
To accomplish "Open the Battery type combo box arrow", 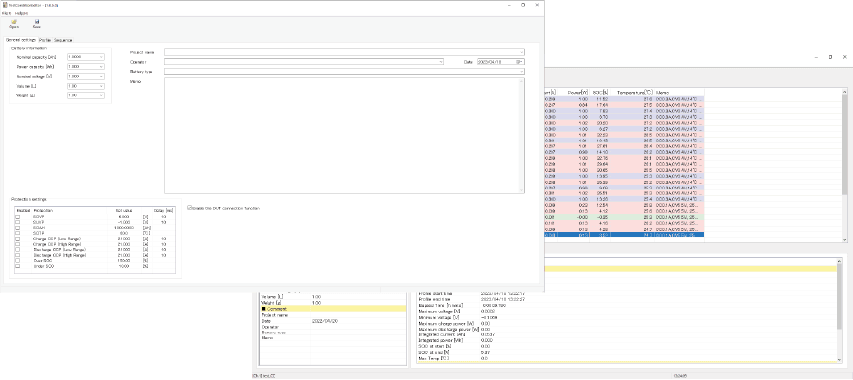I will 522,71.
